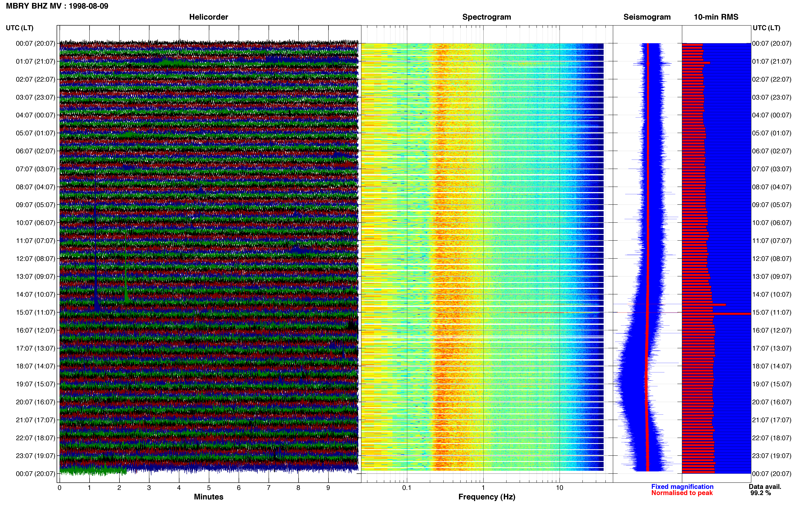This screenshot has height=508, width=812.
Task: Click helicorder minute tick label '9'
Action: (328, 488)
